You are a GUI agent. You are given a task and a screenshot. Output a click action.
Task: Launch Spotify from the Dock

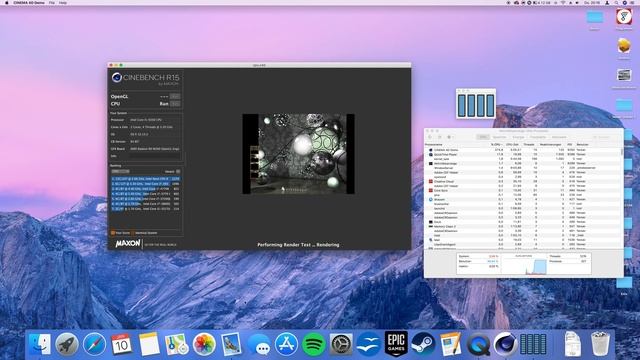point(313,344)
